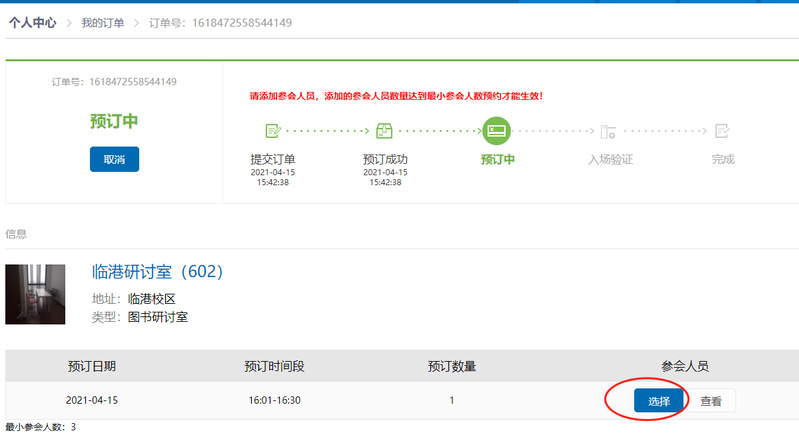
Task: Click the green 预订中 progress icon
Action: 496,131
